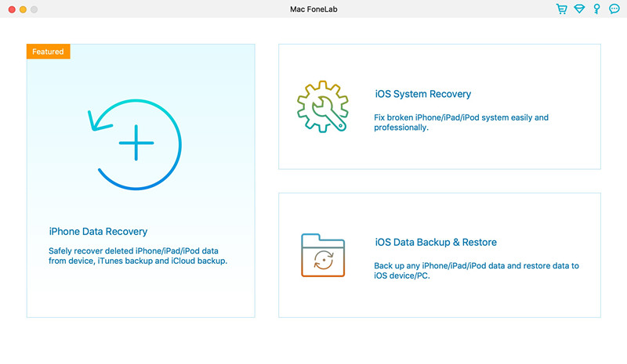
Task: Open iOS System Recovery title
Action: pos(422,94)
